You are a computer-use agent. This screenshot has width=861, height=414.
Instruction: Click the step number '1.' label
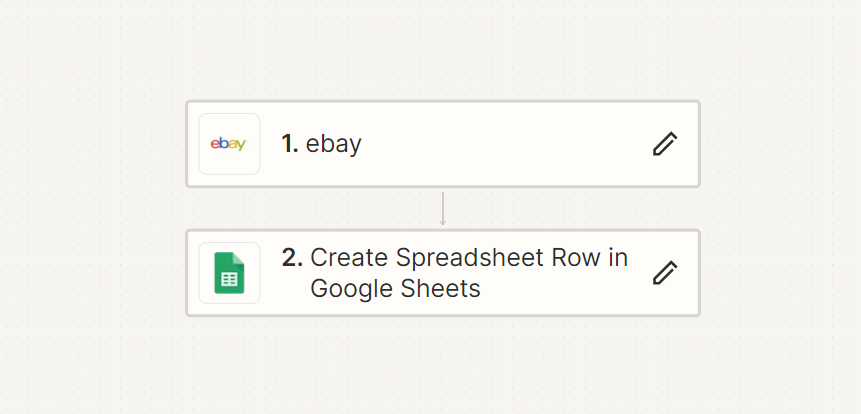click(290, 144)
